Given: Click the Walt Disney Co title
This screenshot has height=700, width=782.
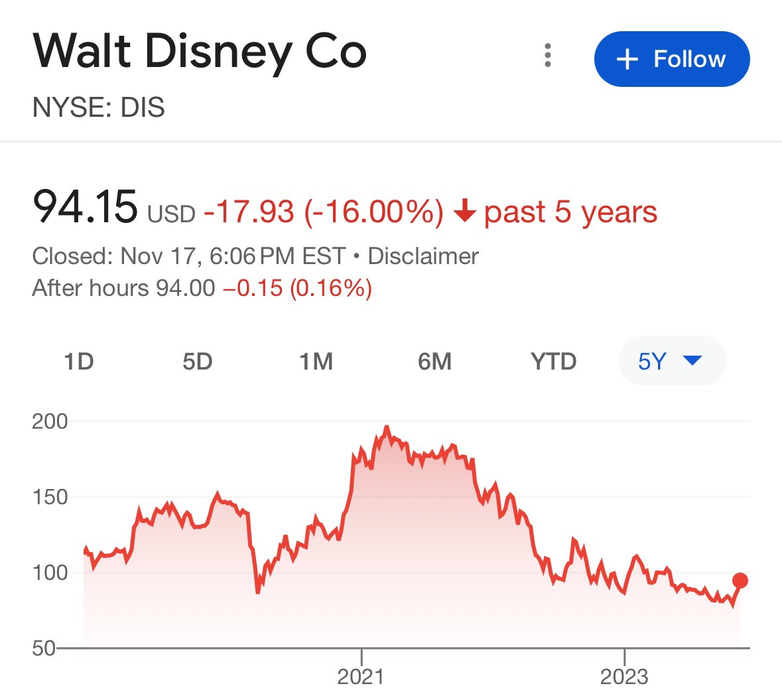Looking at the screenshot, I should (x=199, y=53).
